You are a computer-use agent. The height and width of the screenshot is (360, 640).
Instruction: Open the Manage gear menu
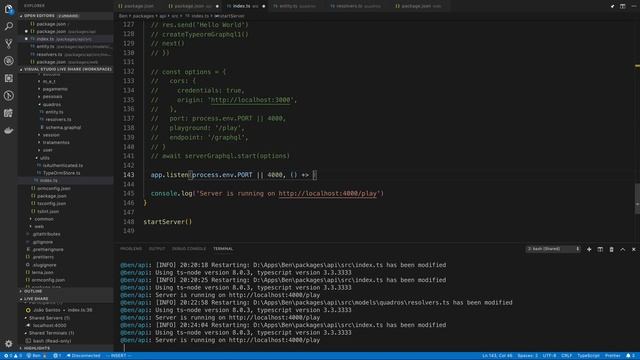pyautogui.click(x=9, y=344)
